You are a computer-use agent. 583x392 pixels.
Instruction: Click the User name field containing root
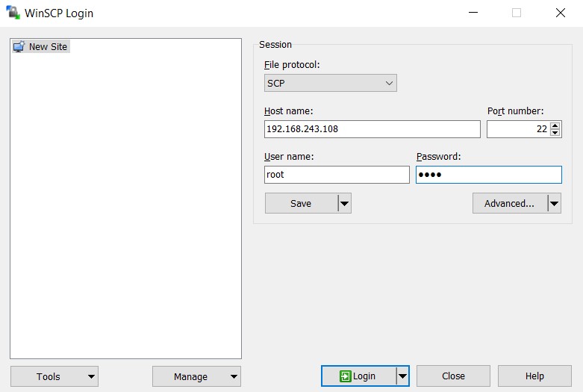(336, 175)
